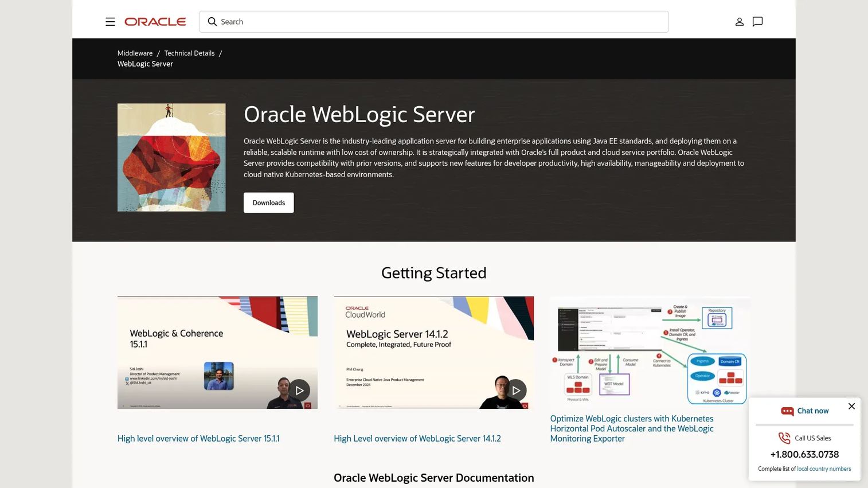Close the Chat now popup
The width and height of the screenshot is (868, 488).
tap(851, 406)
